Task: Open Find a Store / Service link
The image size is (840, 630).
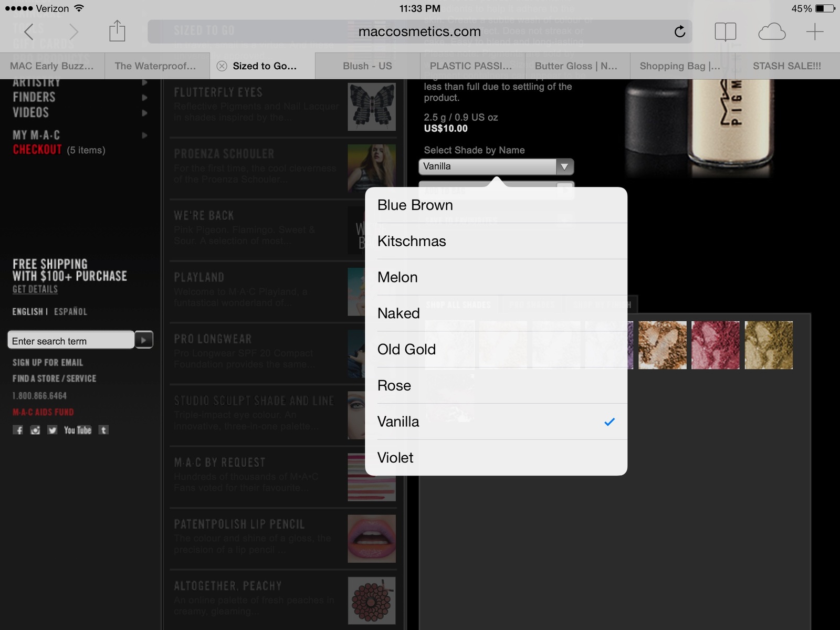Action: coord(55,378)
